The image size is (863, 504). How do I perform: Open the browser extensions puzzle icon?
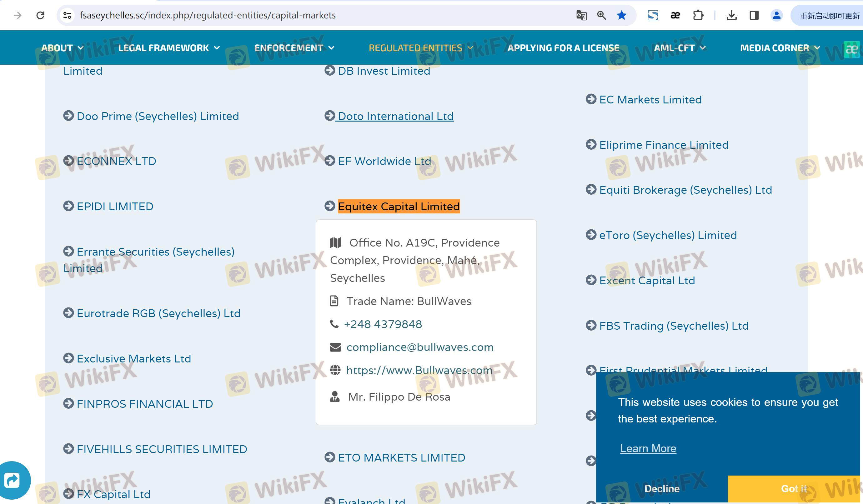click(x=698, y=15)
